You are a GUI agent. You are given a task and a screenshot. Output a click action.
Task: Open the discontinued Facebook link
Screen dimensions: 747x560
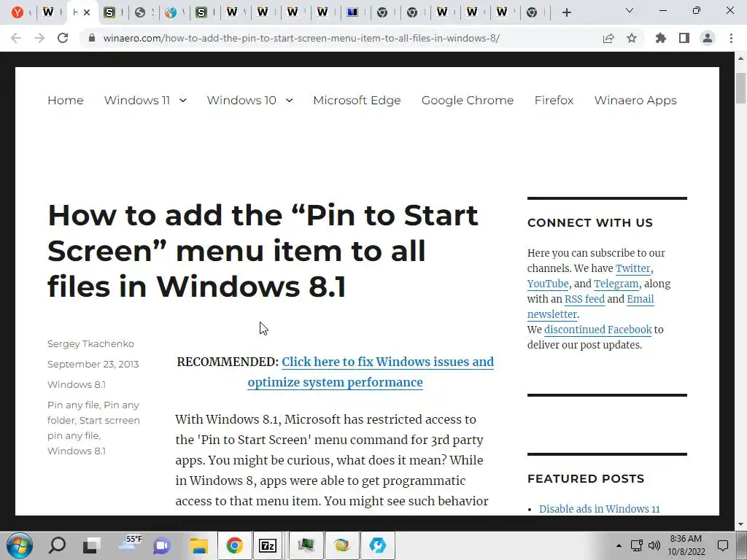click(598, 330)
